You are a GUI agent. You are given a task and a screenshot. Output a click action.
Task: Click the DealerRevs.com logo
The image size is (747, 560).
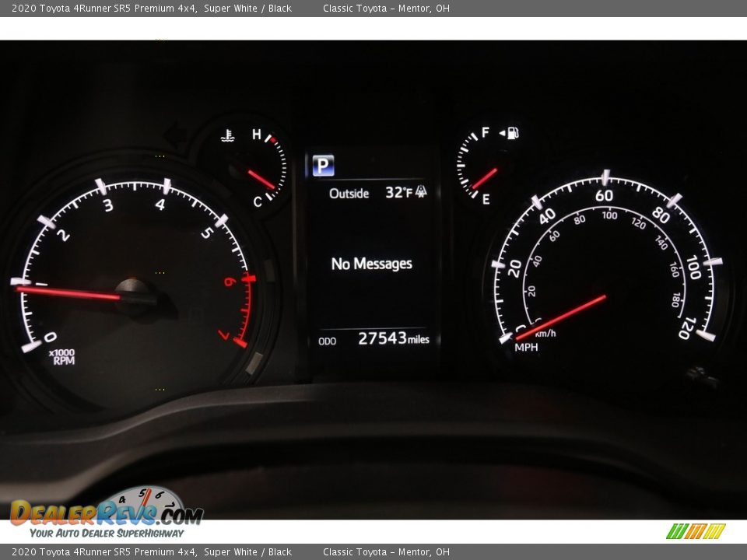[106, 515]
